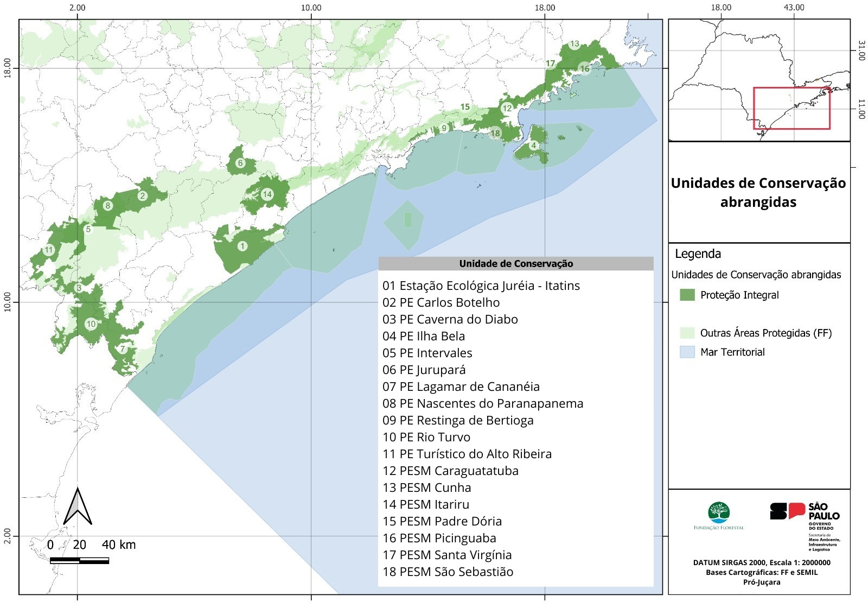Click the Proteção Integral dark green swatch

click(x=687, y=295)
